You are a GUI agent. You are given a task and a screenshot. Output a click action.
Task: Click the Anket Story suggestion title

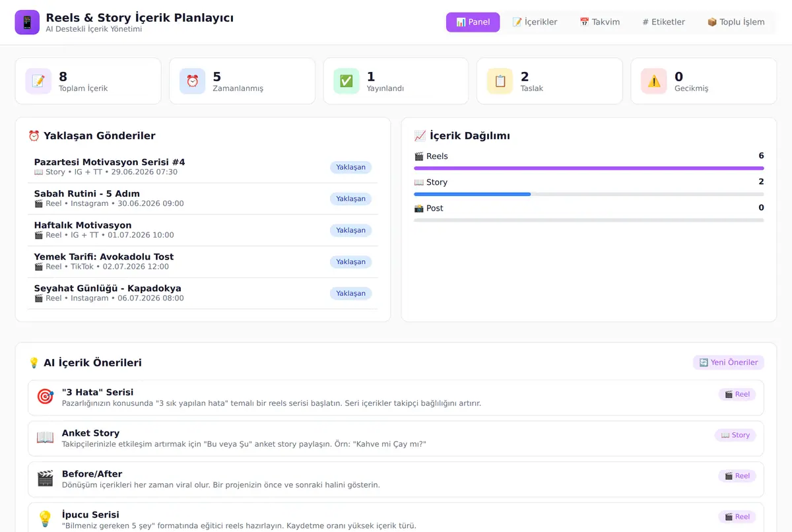[90, 433]
